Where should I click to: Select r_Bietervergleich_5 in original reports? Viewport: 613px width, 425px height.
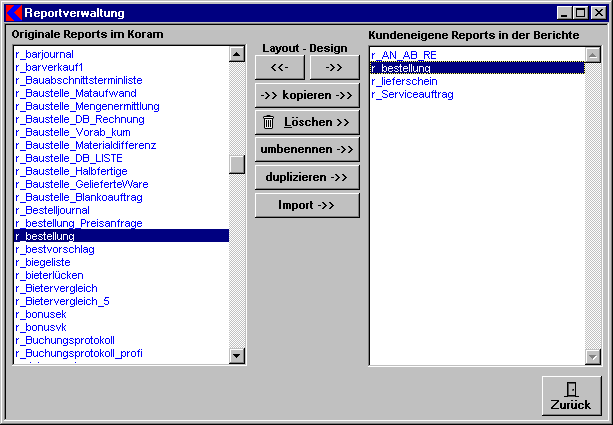(x=62, y=301)
